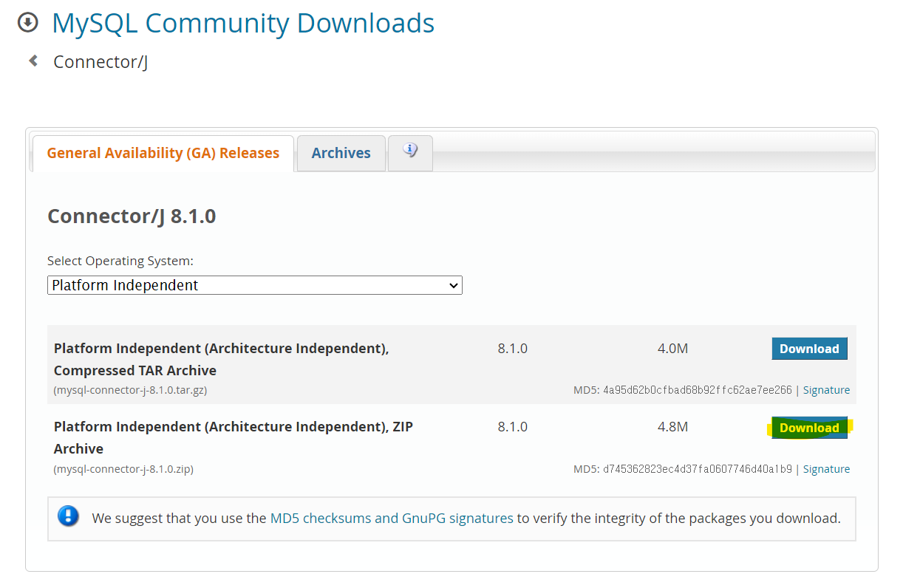Switch to the Archives tab
Viewport: 903px width, 588px height.
click(341, 153)
